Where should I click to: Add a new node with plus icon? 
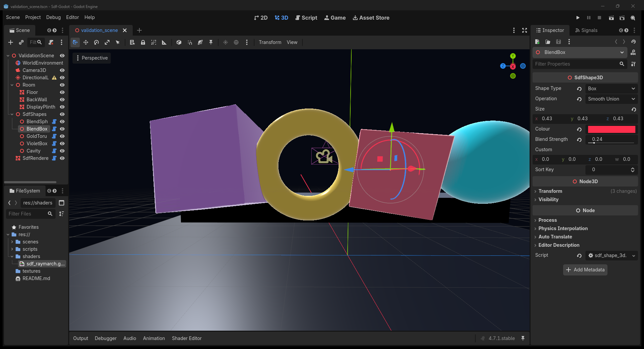11,42
